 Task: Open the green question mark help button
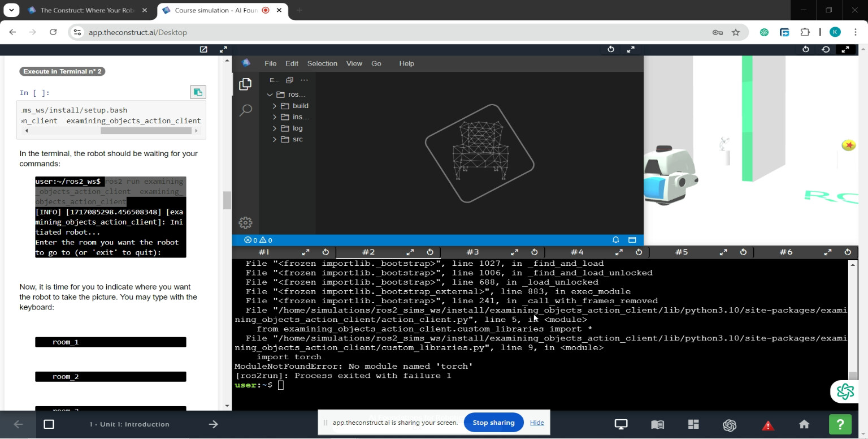(840, 424)
